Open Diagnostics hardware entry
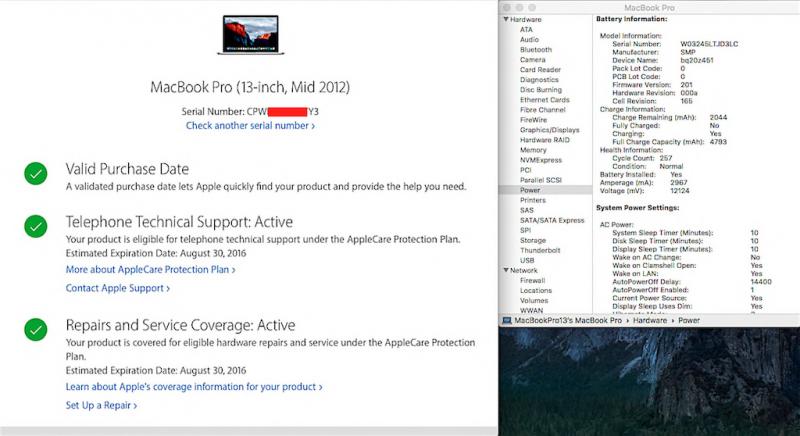800x436 pixels. coord(539,80)
